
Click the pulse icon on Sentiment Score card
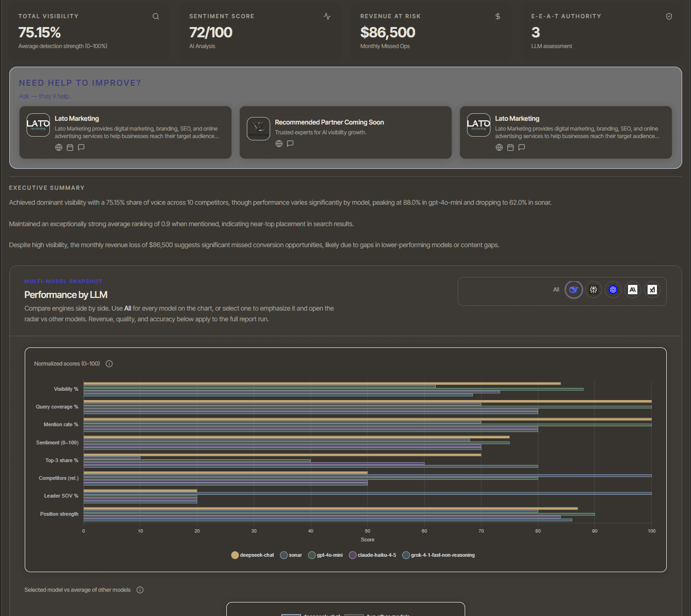(x=327, y=16)
